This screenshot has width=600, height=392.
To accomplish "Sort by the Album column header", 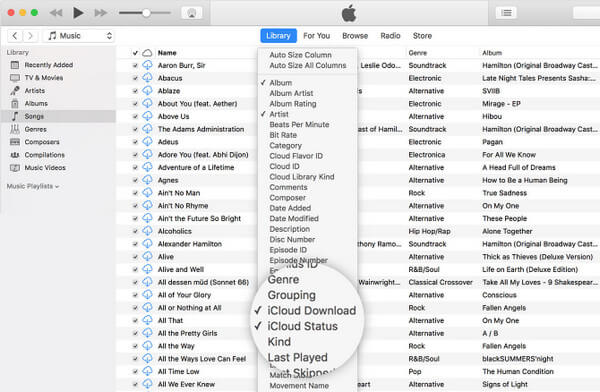I will [x=492, y=53].
